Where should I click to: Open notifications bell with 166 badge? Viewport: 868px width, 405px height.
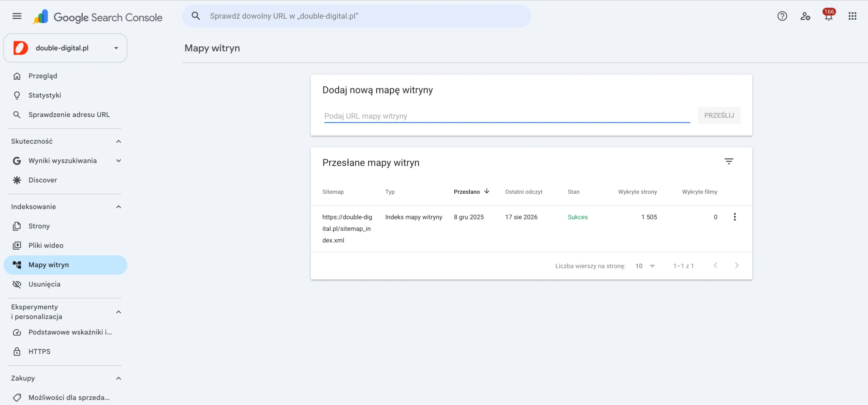829,15
